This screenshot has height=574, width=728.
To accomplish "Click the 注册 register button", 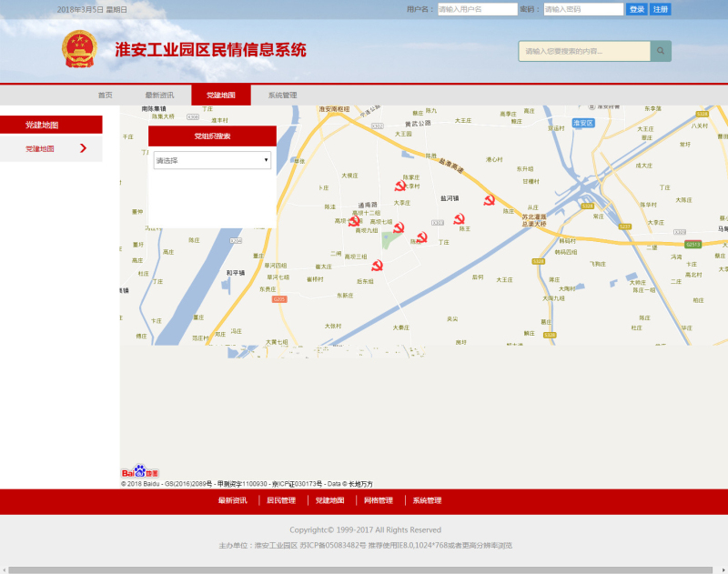I will point(661,9).
